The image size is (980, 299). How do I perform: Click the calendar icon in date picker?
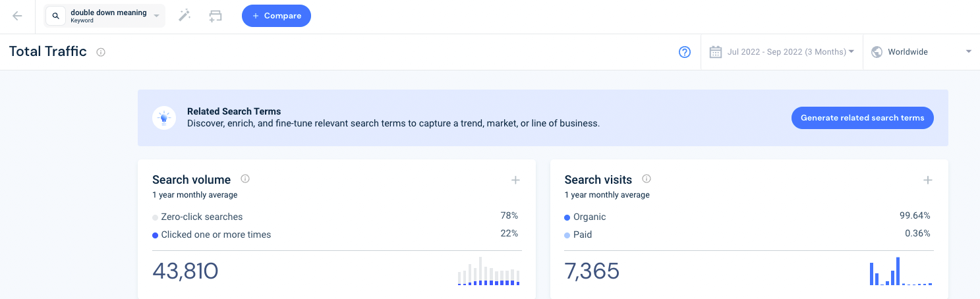715,52
